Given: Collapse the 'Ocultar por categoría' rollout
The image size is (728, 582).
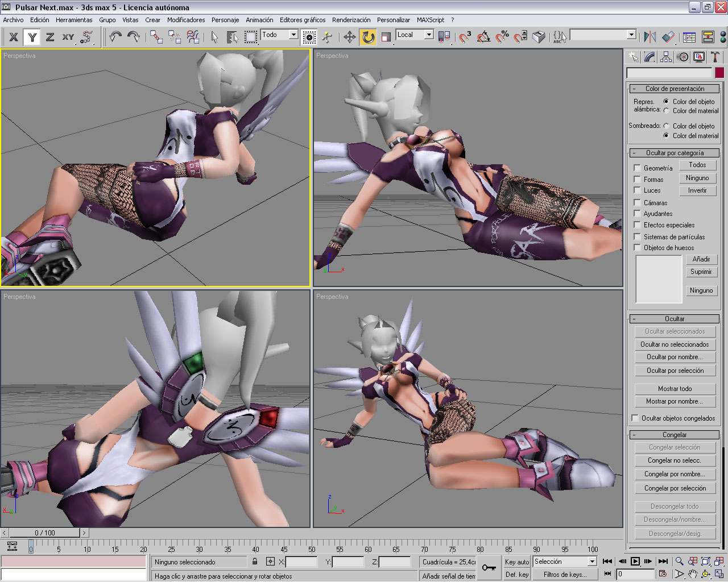Looking at the screenshot, I should 675,153.
